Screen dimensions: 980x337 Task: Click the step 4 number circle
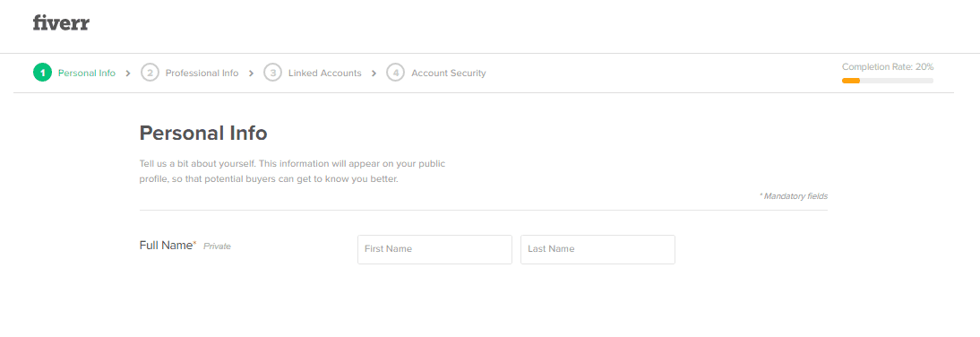point(396,73)
